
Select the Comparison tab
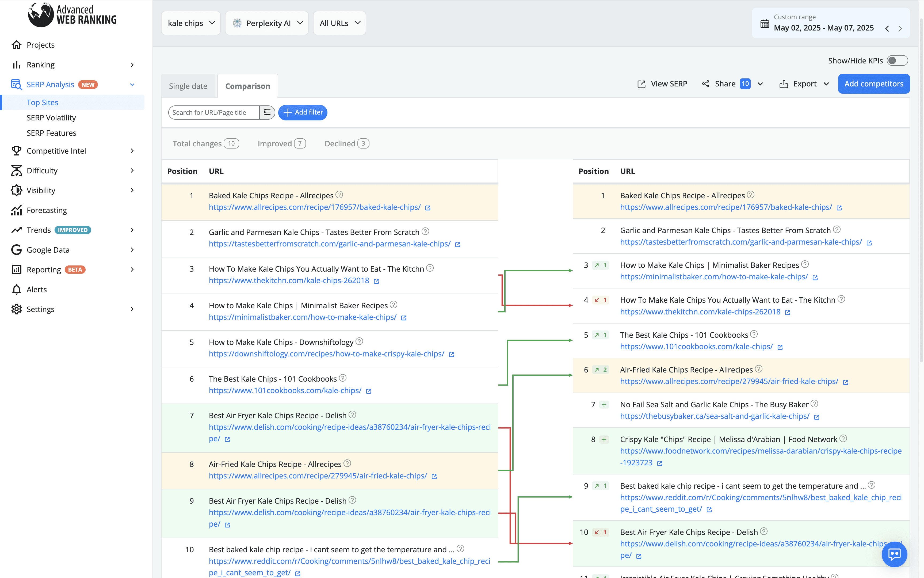pyautogui.click(x=248, y=86)
